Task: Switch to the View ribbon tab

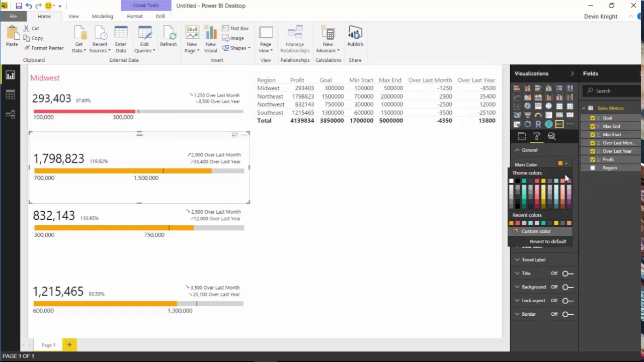Action: coord(73,16)
